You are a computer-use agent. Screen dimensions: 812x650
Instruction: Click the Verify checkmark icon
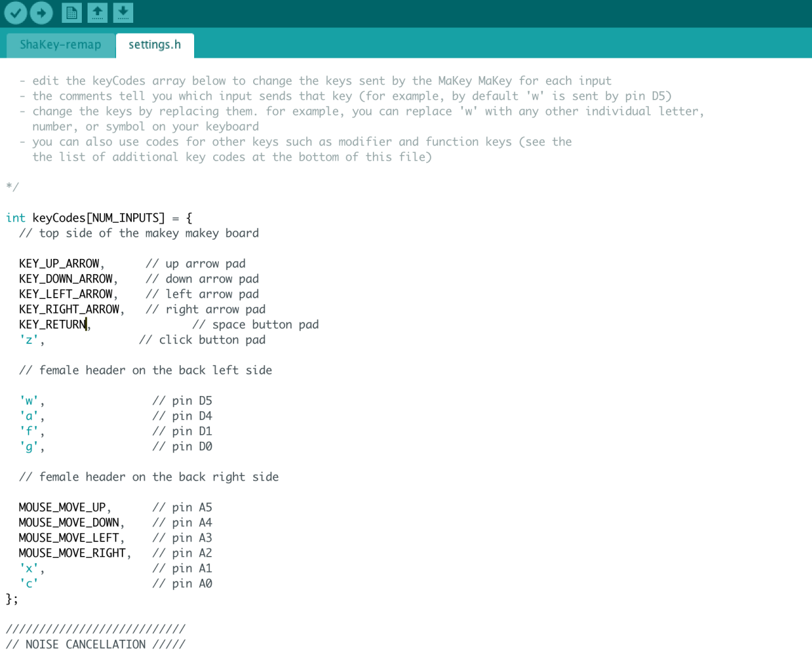(16, 12)
